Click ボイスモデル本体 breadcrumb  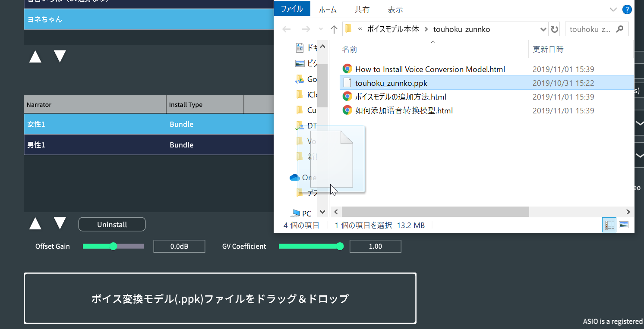click(393, 29)
